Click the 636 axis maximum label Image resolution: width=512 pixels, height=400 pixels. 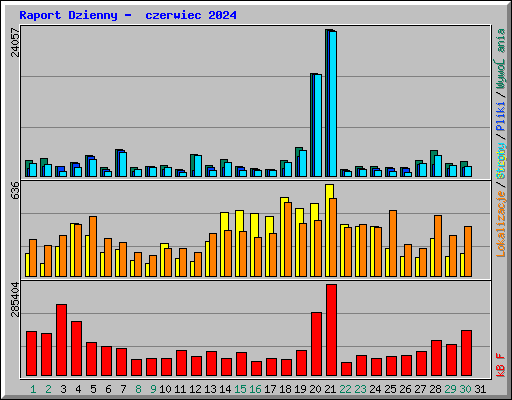(15, 190)
